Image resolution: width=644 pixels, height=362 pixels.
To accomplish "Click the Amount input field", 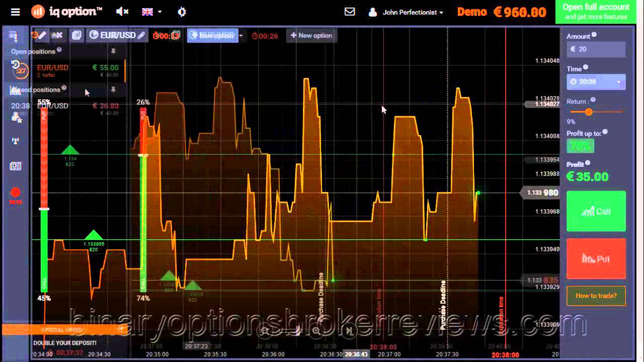I will click(x=596, y=49).
